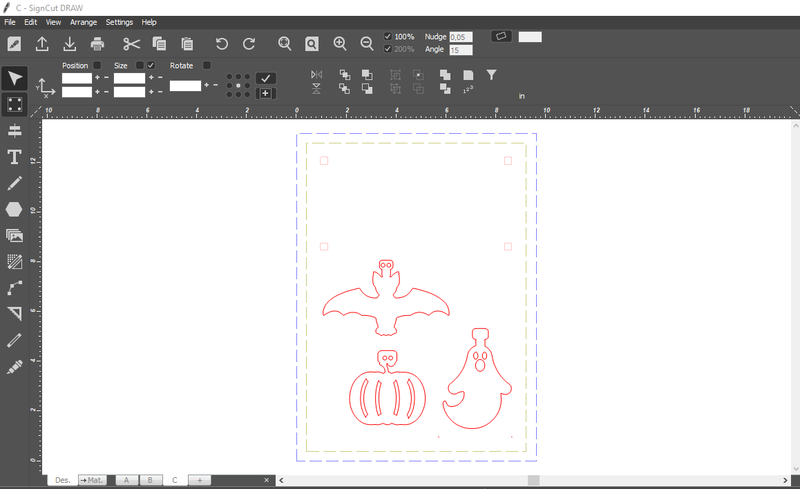Screen dimensions: 800x489
Task: Select the arrow selection tool
Action: click(14, 78)
